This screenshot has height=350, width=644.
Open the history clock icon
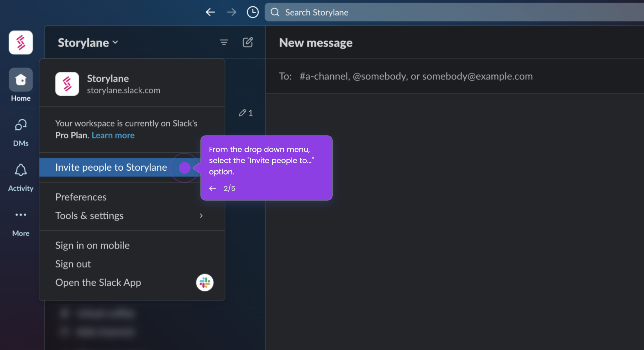(x=253, y=12)
